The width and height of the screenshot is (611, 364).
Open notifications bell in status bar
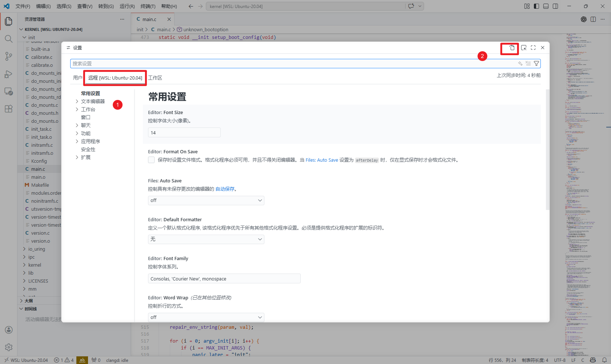coord(604,360)
